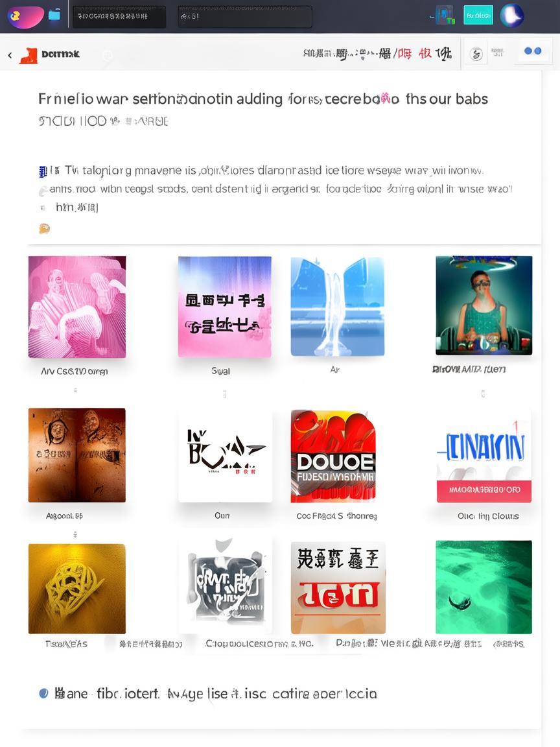Open the blue folder icon in top bar
This screenshot has width=560, height=747.
coord(54,15)
